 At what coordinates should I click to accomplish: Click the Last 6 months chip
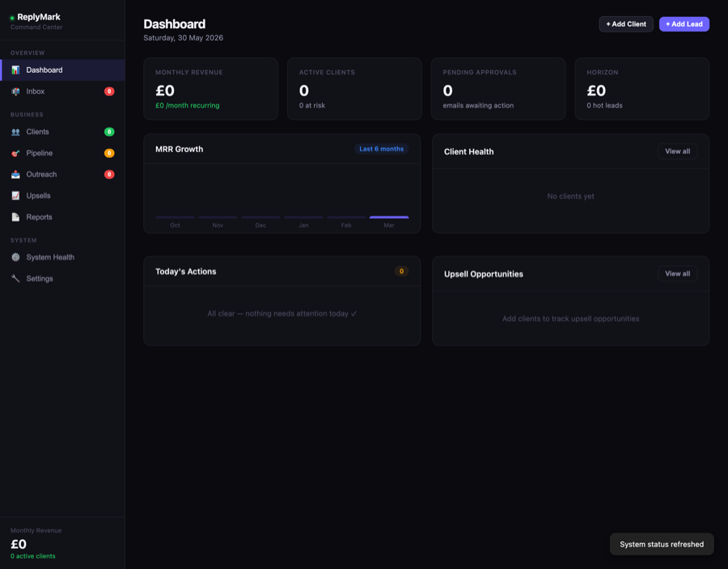[x=381, y=149]
